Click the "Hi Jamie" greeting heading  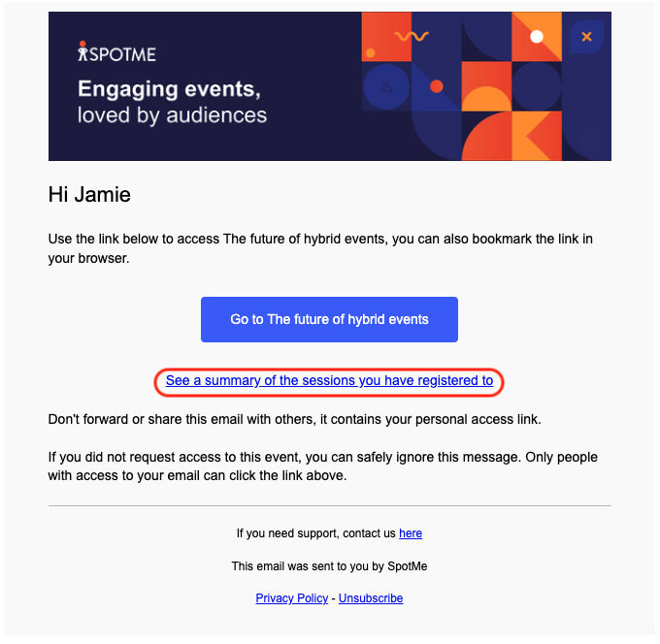(89, 194)
